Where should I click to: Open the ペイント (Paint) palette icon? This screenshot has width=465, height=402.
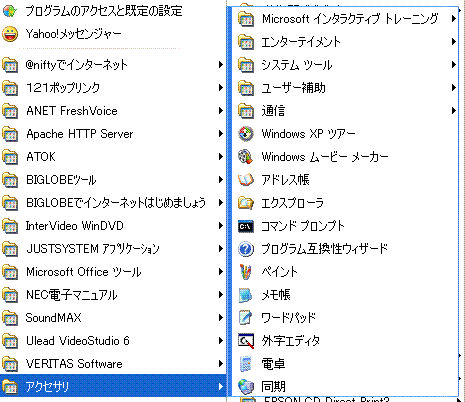[246, 272]
